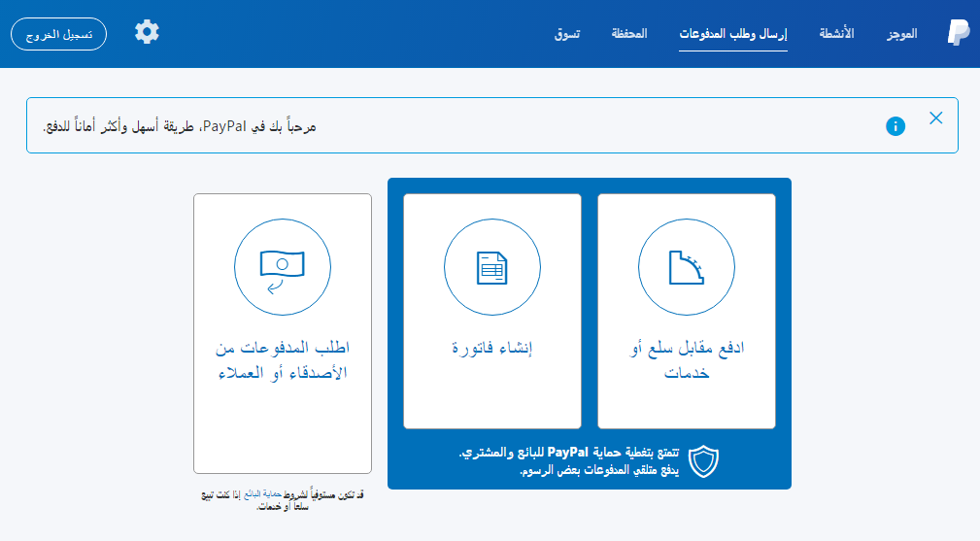Click the blue info icon in banner

(895, 126)
